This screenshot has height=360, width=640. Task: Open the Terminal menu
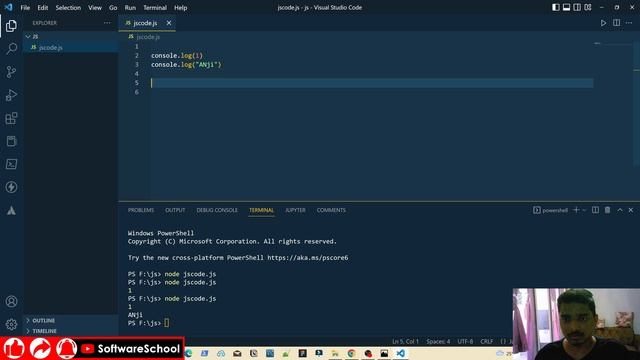[155, 7]
